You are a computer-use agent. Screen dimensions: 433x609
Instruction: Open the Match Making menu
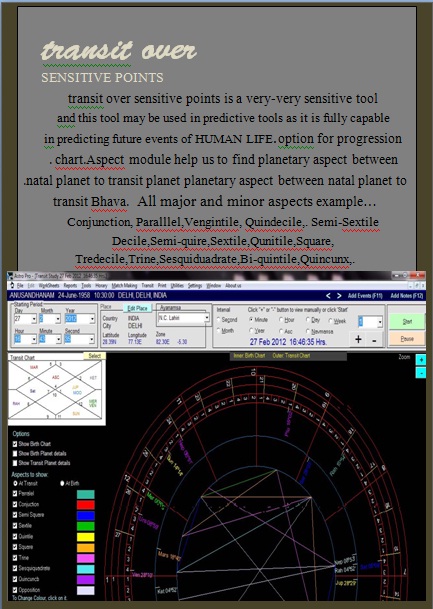124,285
